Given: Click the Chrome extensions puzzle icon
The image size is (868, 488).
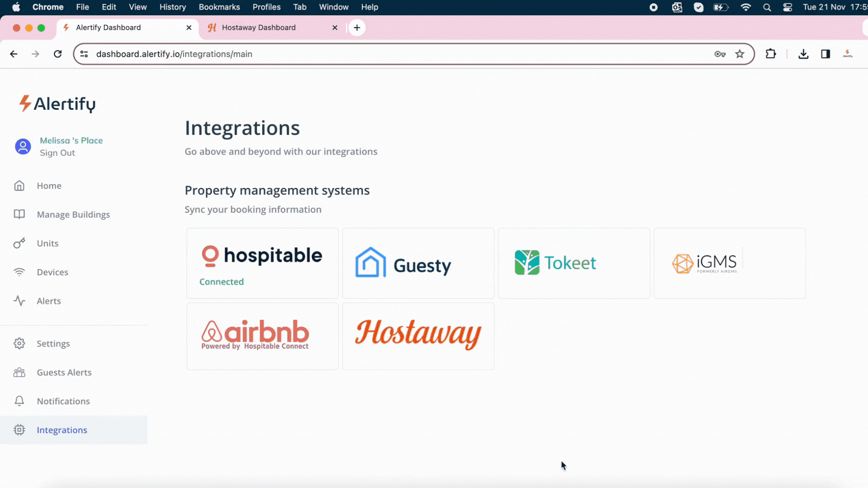Looking at the screenshot, I should [771, 54].
